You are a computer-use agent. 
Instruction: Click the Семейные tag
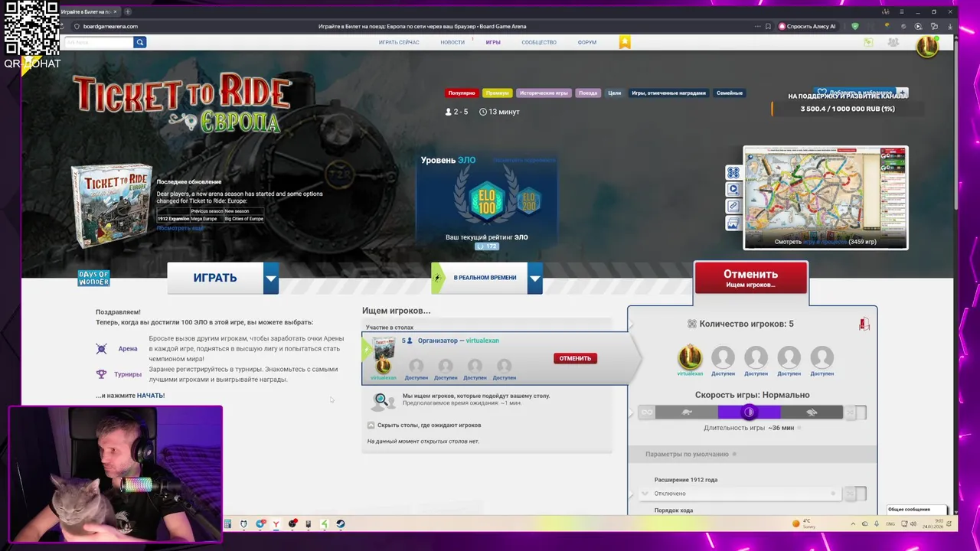click(x=730, y=93)
